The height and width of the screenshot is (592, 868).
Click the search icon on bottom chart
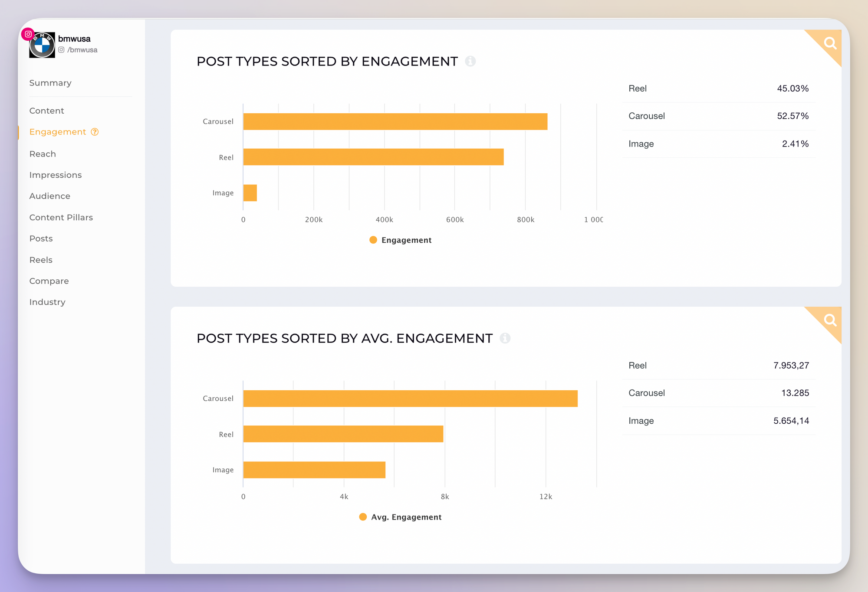click(x=830, y=321)
